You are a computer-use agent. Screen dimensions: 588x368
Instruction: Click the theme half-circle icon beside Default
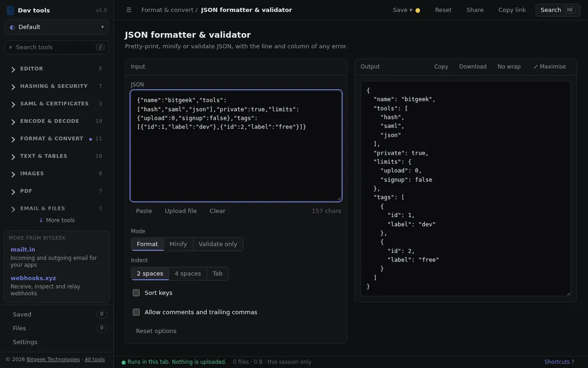click(x=12, y=27)
